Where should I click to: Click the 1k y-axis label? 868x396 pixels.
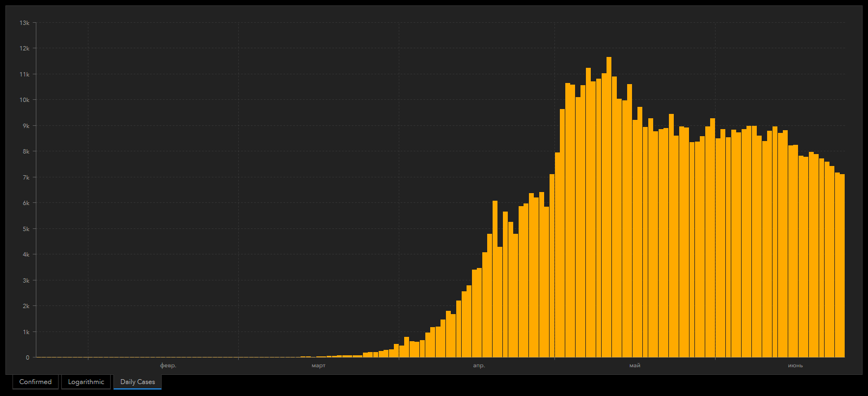26,332
